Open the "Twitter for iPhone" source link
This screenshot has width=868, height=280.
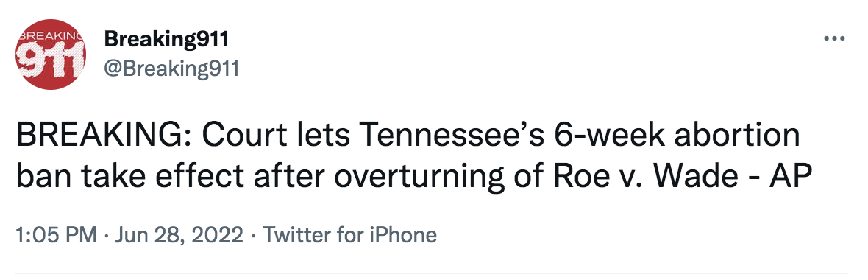(x=349, y=235)
